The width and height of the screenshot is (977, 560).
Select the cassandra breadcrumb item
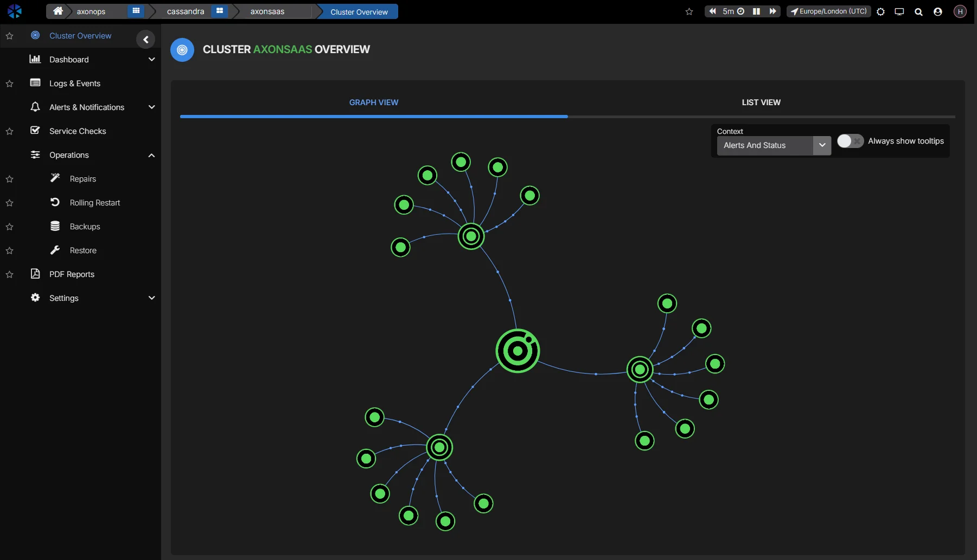click(x=185, y=11)
